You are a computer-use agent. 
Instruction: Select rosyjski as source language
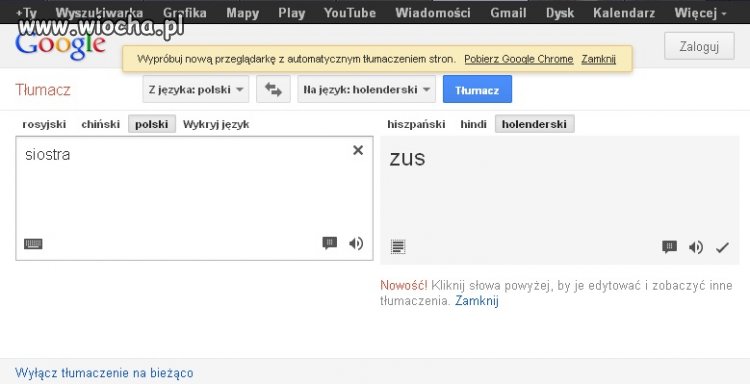pyautogui.click(x=44, y=124)
